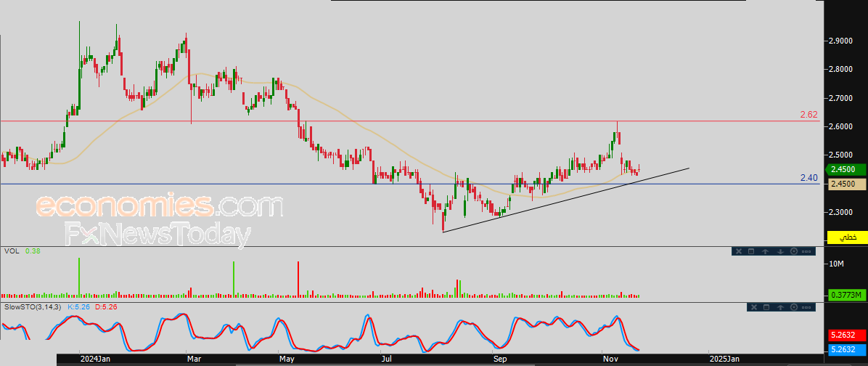Close the VOL indicator panel
The width and height of the screenshot is (868, 366).
click(x=739, y=251)
